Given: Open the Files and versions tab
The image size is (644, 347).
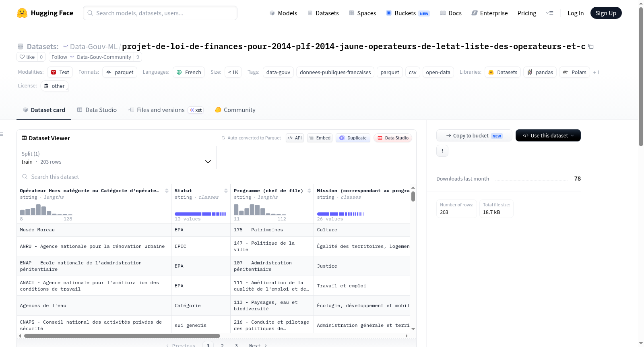Looking at the screenshot, I should click(166, 110).
